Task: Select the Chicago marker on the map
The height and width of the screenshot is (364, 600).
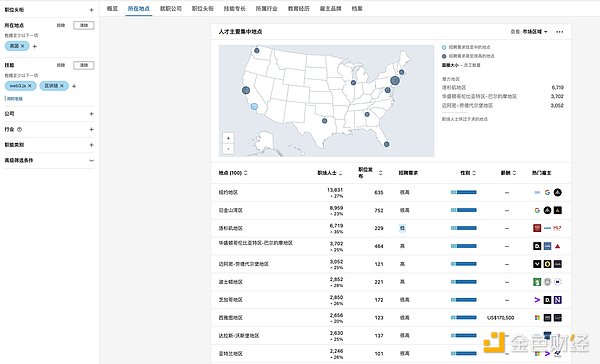Action: tap(353, 83)
